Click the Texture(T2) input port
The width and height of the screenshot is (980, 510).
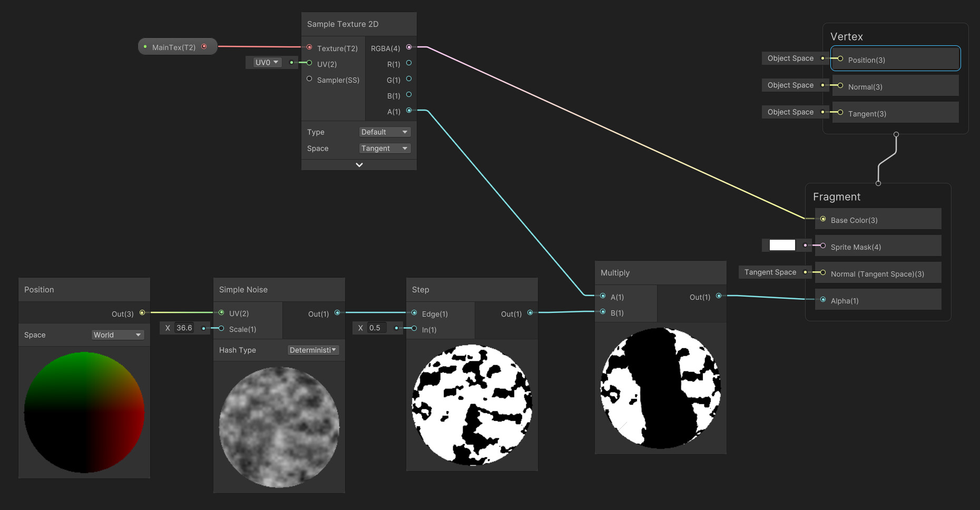click(309, 48)
